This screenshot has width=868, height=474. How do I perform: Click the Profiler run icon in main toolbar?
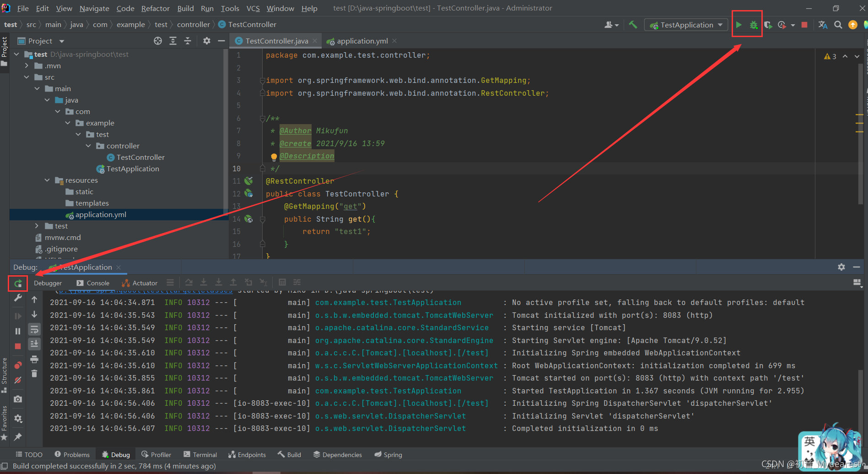coord(782,25)
